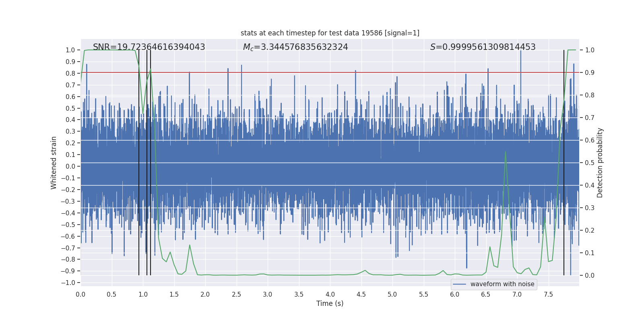The height and width of the screenshot is (322, 644).
Task: Click the 0.0 tick on the time axis
Action: (x=80, y=295)
